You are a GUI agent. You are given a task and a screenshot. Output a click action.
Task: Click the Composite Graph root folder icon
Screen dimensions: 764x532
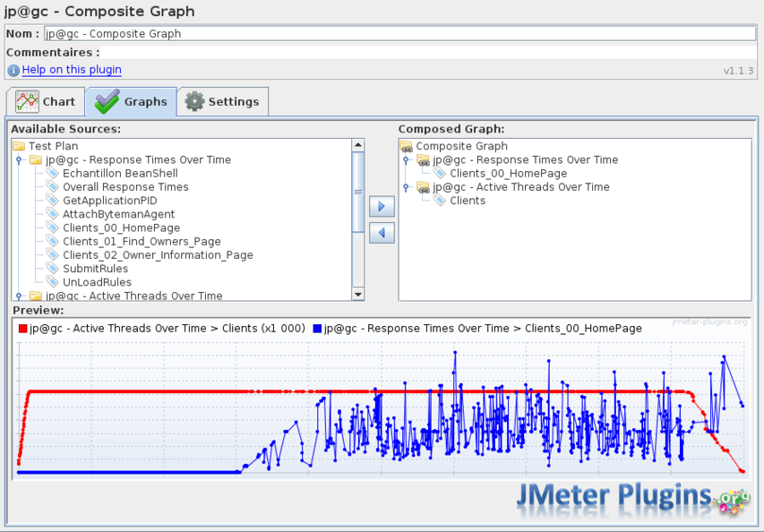point(406,146)
